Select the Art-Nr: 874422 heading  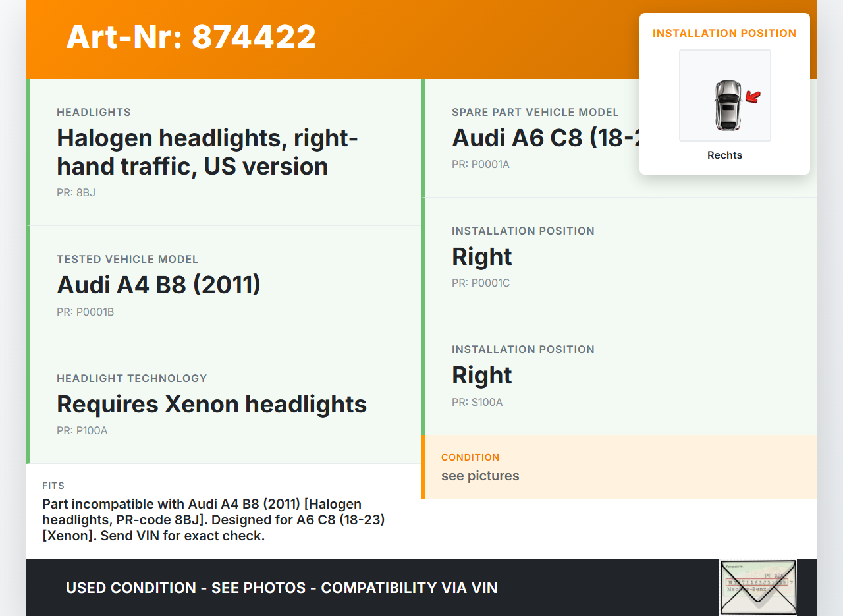[x=191, y=38]
